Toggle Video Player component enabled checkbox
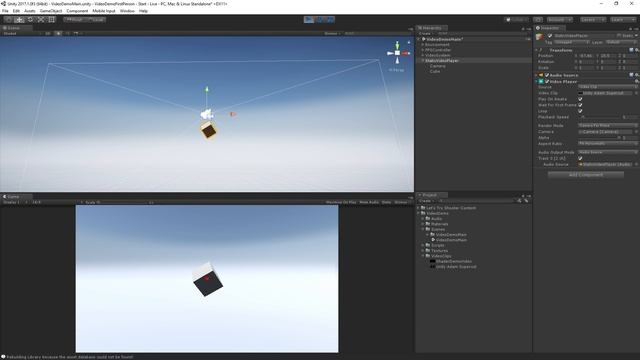 547,82
